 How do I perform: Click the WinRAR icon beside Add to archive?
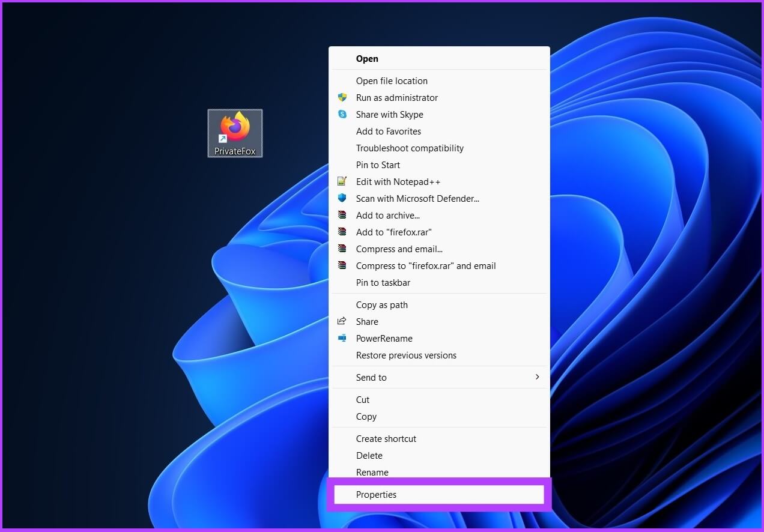click(x=342, y=215)
